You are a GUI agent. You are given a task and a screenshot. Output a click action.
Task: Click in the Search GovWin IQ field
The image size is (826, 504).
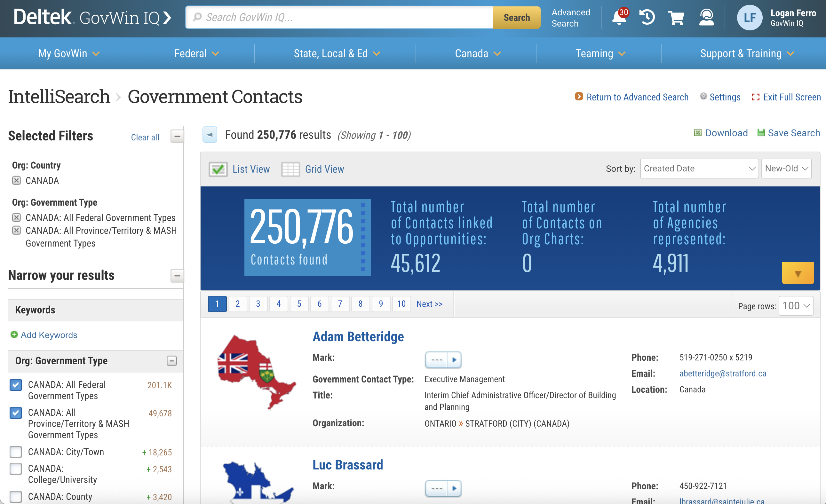pyautogui.click(x=339, y=17)
